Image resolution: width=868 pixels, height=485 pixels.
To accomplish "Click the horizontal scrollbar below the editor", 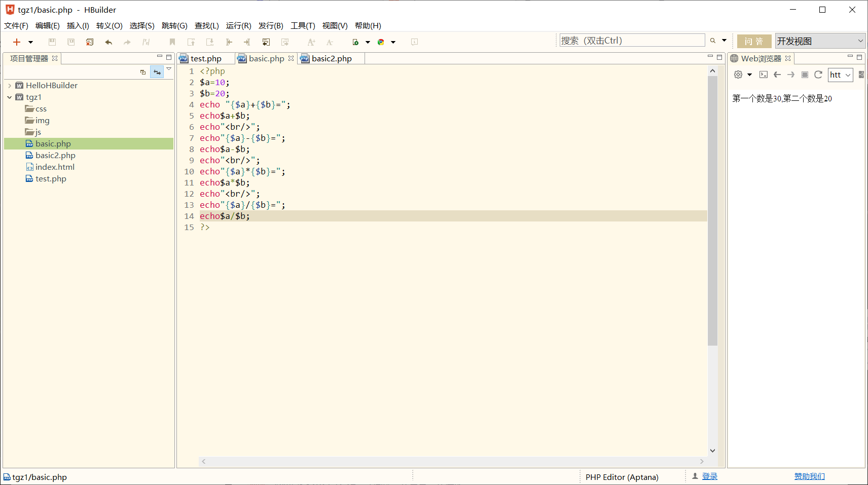I will [x=451, y=461].
